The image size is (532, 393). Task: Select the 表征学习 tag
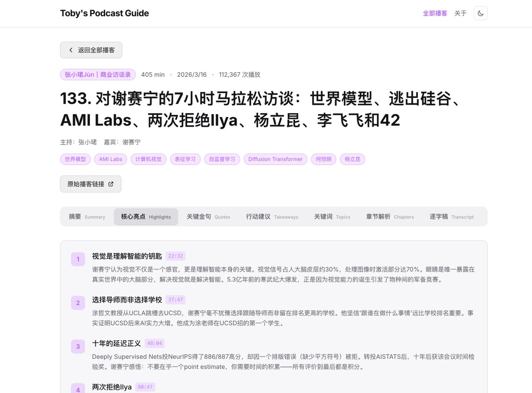[x=185, y=159]
